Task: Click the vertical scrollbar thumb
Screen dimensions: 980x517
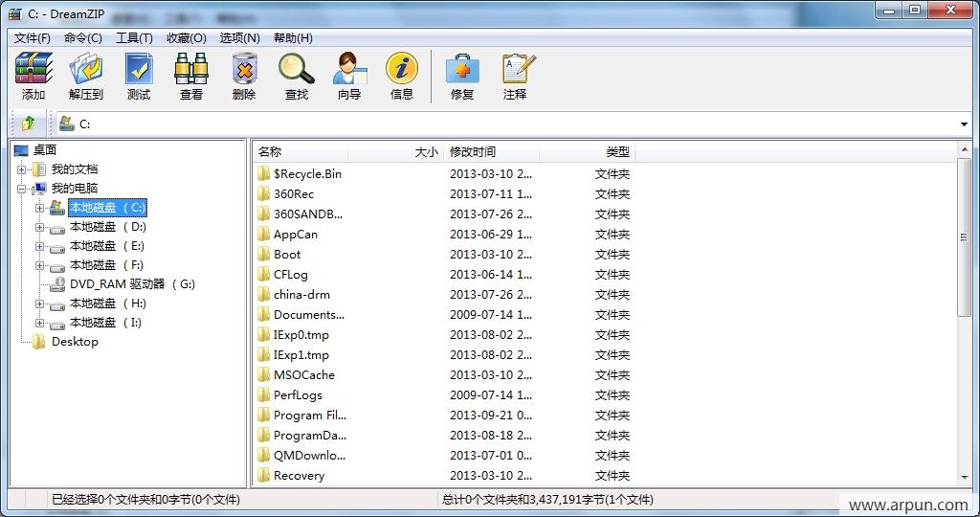Action: click(964, 237)
